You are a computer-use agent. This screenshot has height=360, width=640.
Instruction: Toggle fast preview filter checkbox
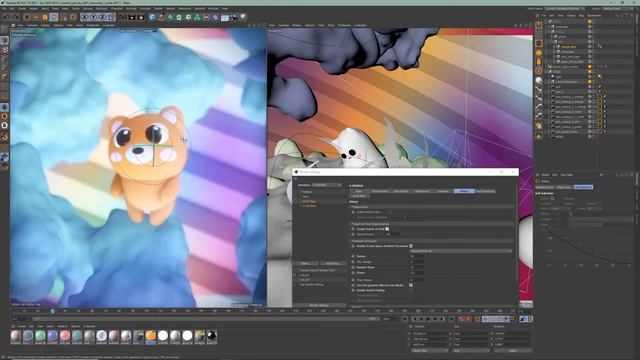click(411, 285)
